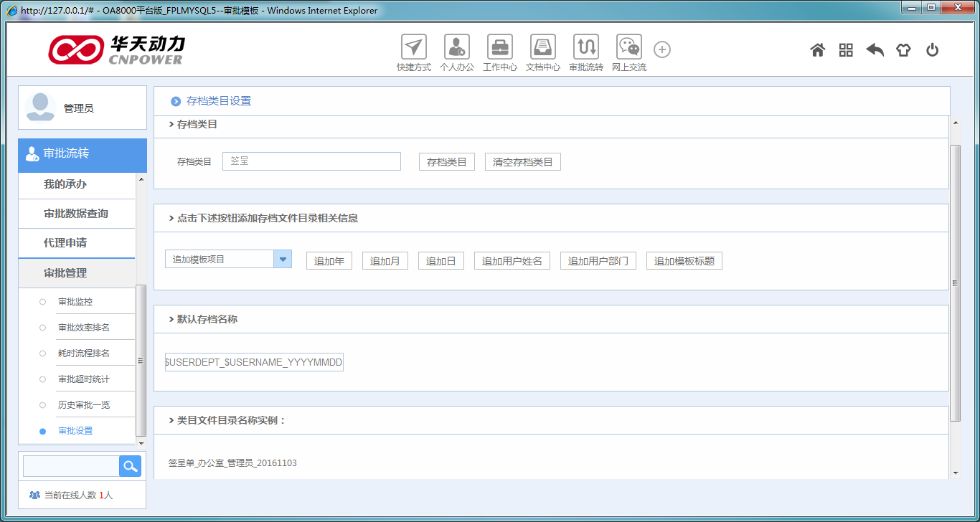Viewport: 980px width, 522px height.
Task: Click the default archive name input field
Action: [x=254, y=363]
